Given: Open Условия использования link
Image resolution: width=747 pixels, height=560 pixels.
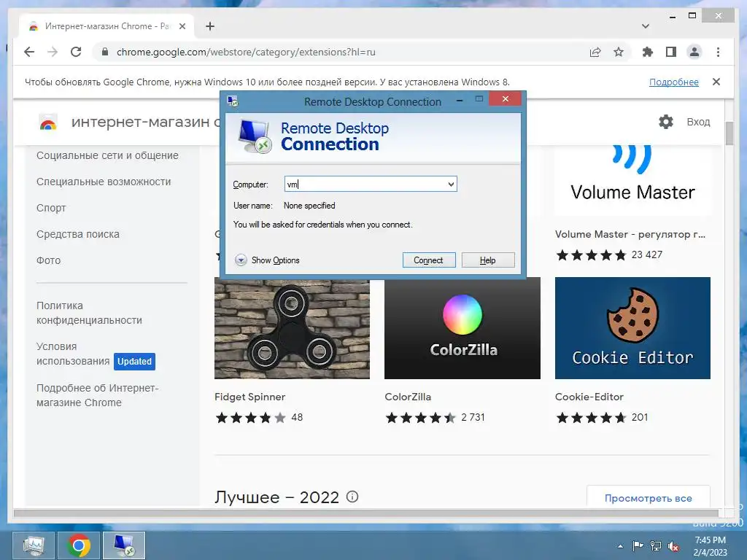Looking at the screenshot, I should click(x=73, y=354).
